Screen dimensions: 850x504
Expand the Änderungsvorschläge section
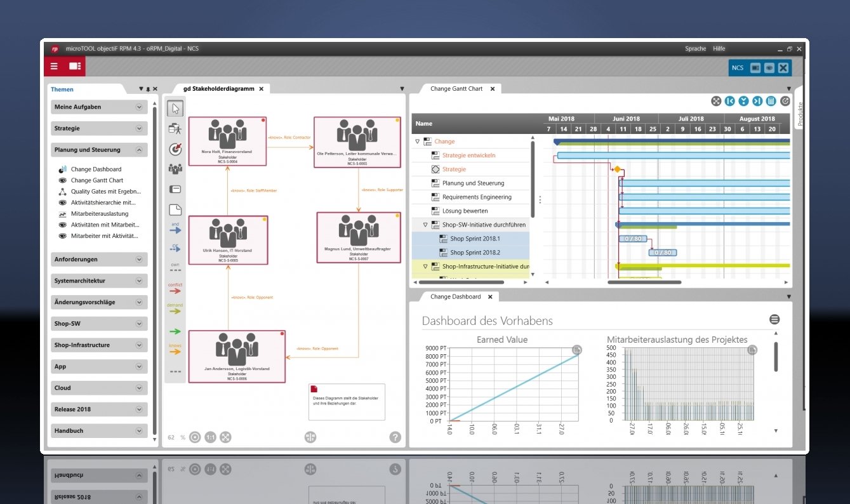pyautogui.click(x=139, y=302)
